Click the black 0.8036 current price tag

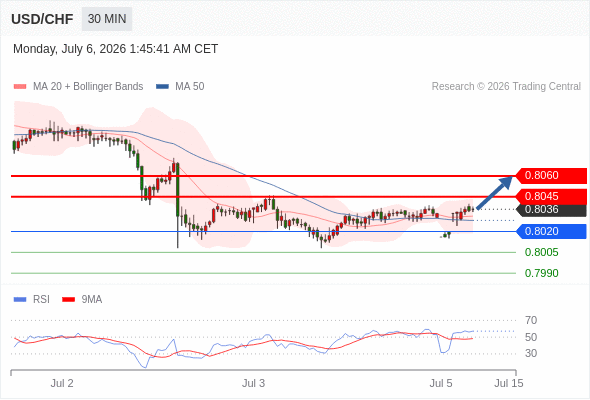551,209
